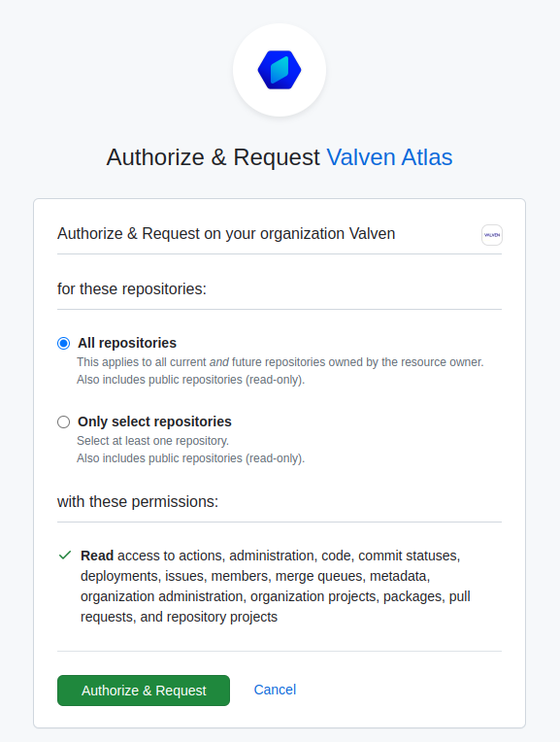The width and height of the screenshot is (560, 742).
Task: Click the bold "All repositories" label text
Action: [127, 343]
